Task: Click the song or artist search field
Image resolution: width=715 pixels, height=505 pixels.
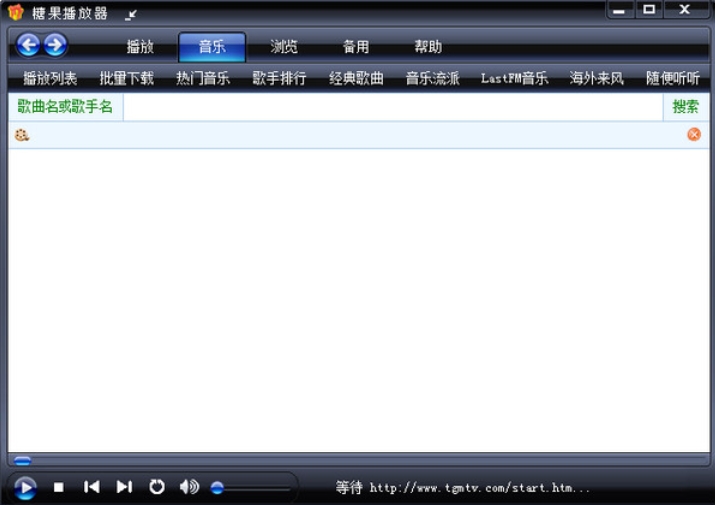Action: [x=393, y=107]
